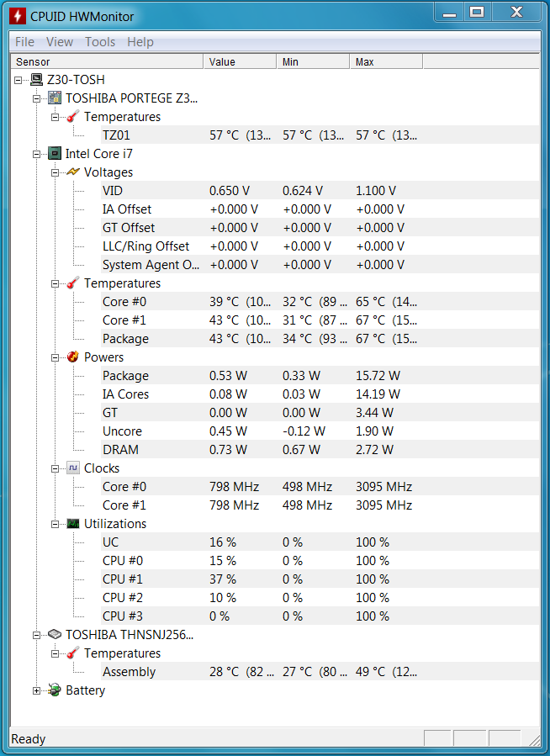Image resolution: width=550 pixels, height=756 pixels.
Task: Click the Battery icon
Action: [55, 690]
